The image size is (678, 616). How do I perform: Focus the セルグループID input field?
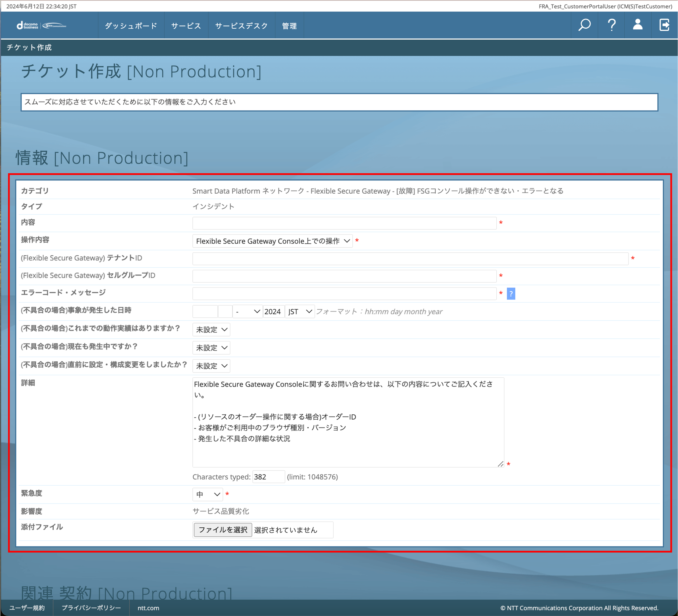point(344,276)
